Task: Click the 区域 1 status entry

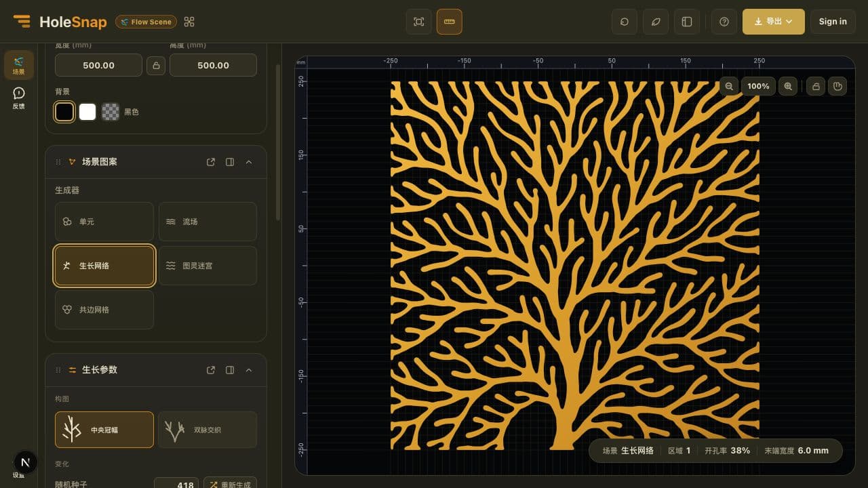Action: click(679, 451)
